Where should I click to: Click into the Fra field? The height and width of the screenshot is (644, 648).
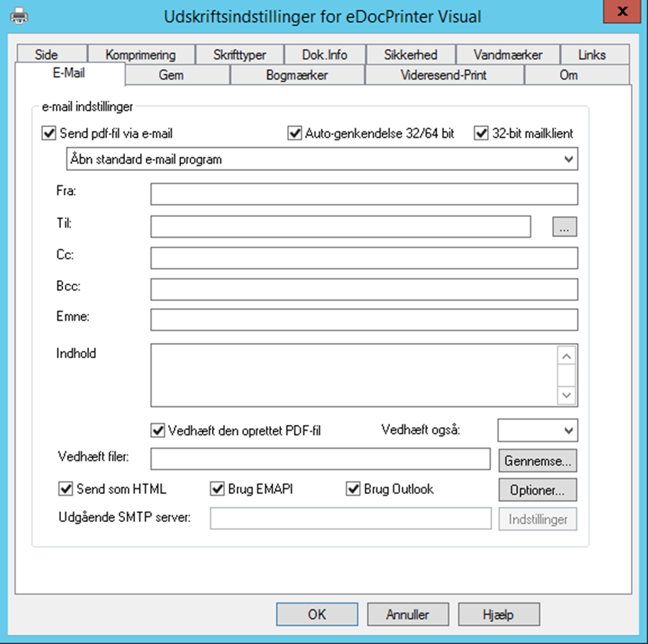[364, 194]
